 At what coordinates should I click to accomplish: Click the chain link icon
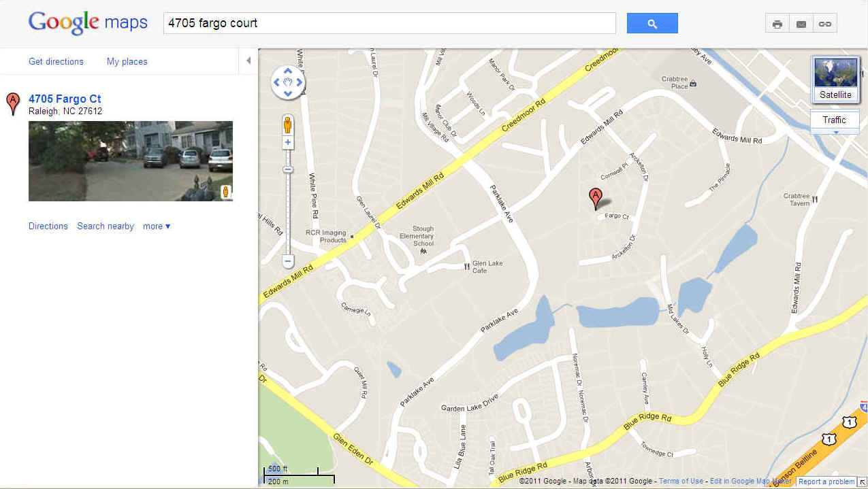tap(825, 24)
